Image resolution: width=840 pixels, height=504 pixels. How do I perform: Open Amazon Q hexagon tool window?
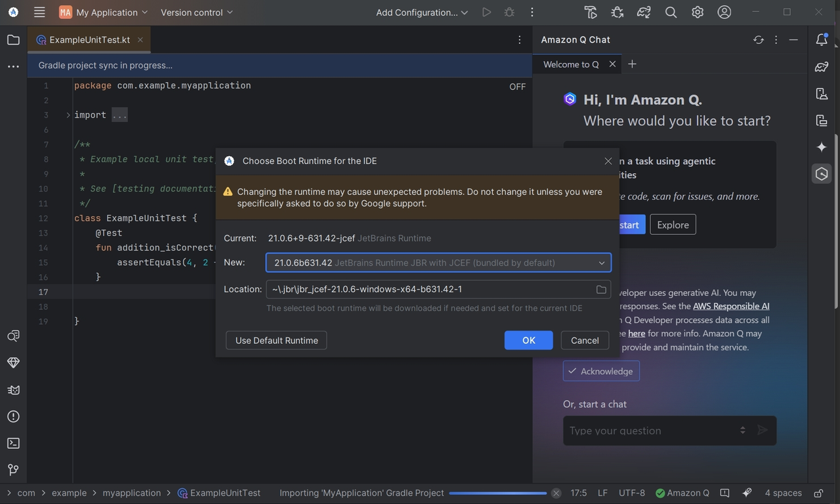click(x=822, y=174)
